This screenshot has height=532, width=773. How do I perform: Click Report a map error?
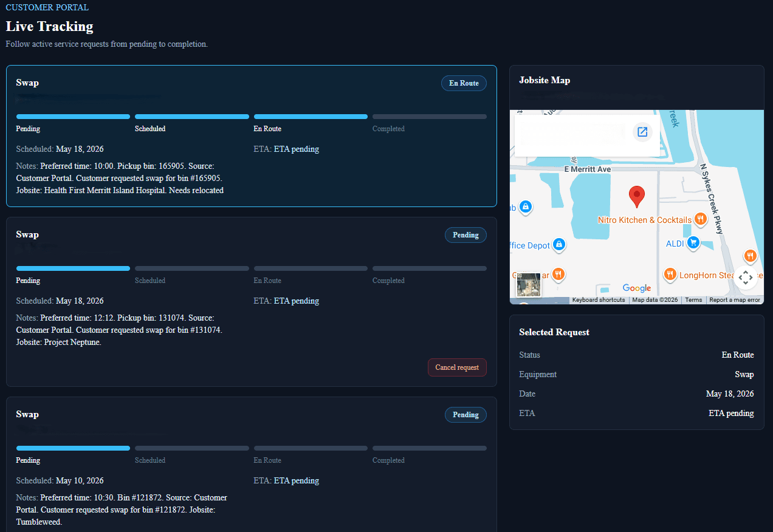point(735,300)
